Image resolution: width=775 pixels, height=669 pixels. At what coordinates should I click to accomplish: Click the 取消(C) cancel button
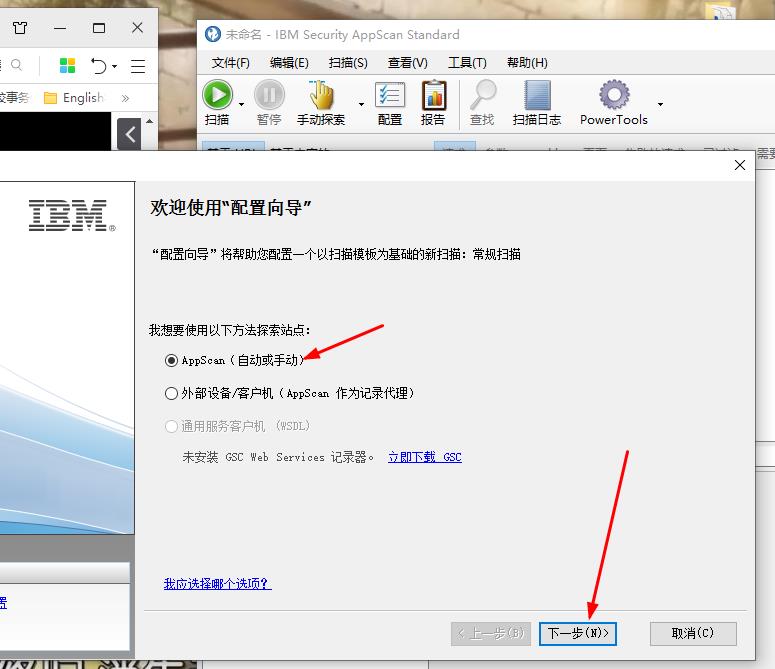(693, 633)
